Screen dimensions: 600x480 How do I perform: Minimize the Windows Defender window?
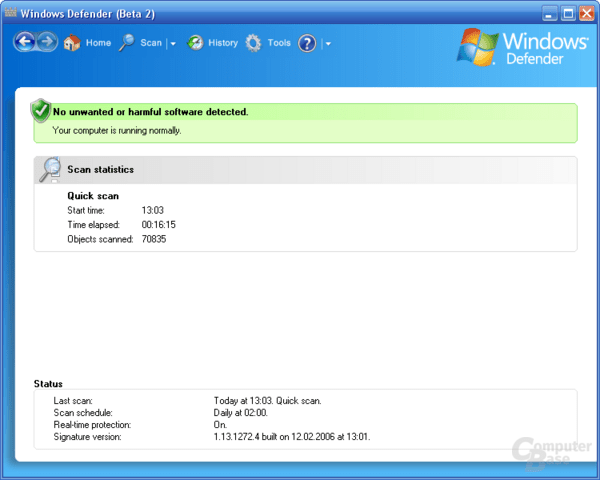(550, 14)
